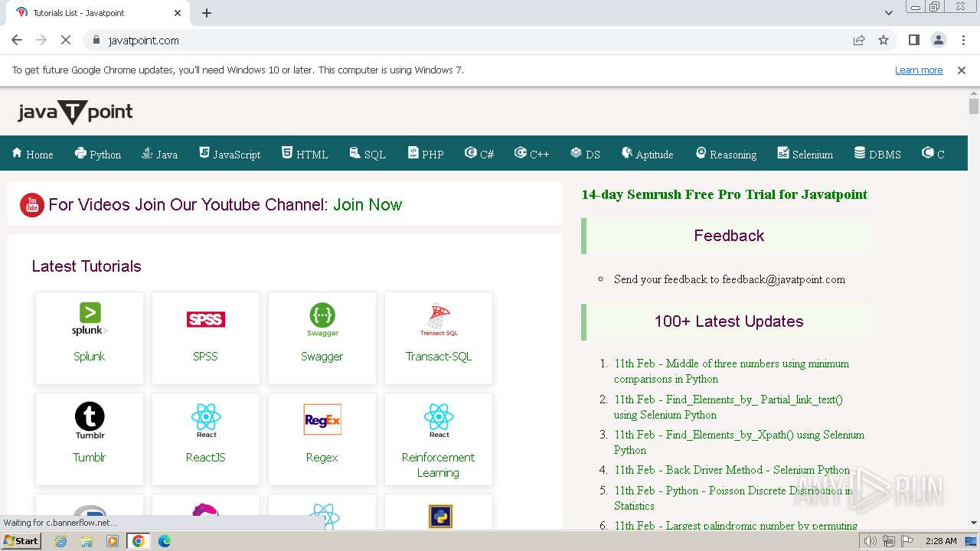Click the taskbar clock showing 2:28 AM

[x=941, y=541]
